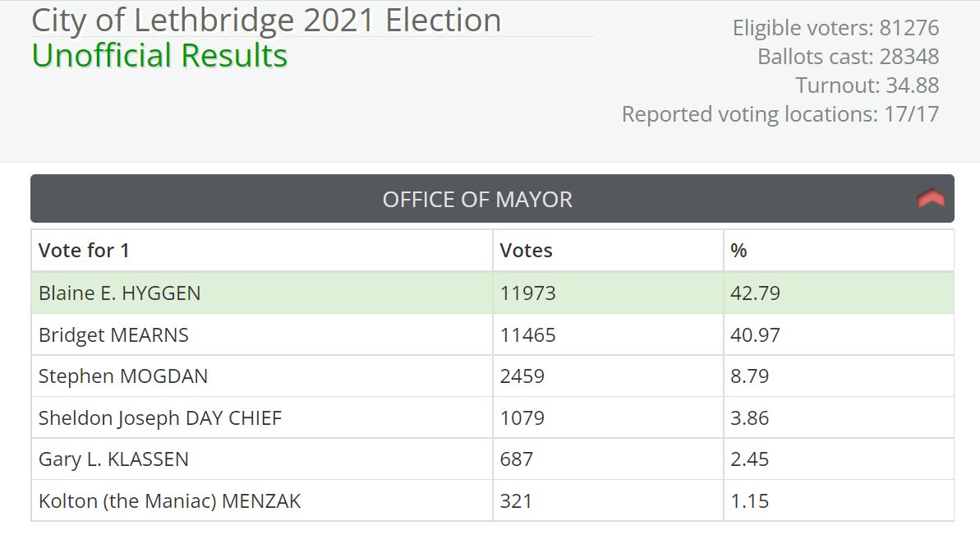This screenshot has height=535, width=980.
Task: Click Reported voting locations 17/17 text
Action: pos(780,114)
